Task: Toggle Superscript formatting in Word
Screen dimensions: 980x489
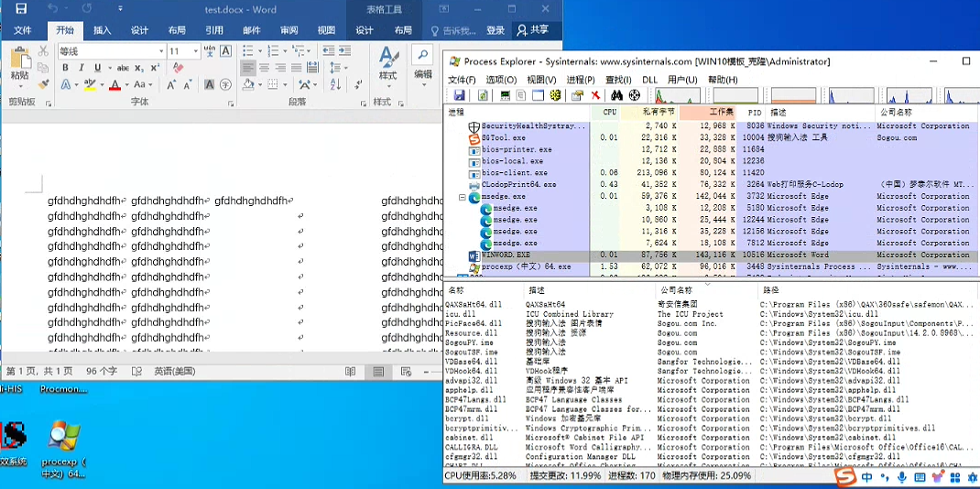Action: click(155, 68)
